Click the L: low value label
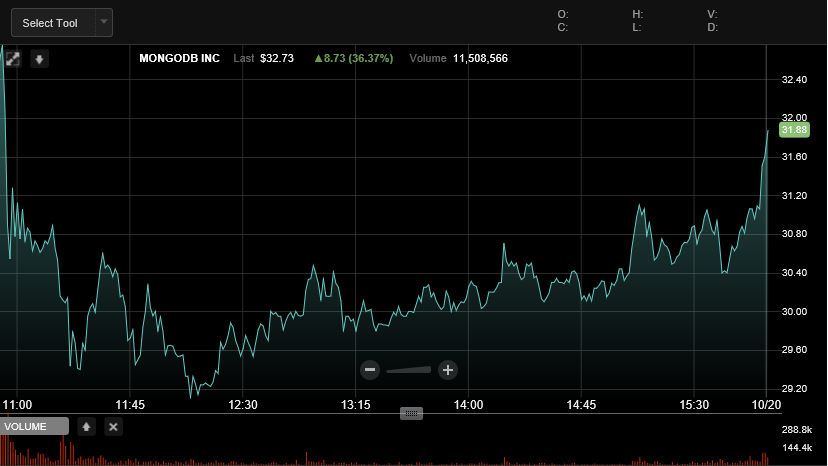The image size is (828, 466). coord(636,27)
